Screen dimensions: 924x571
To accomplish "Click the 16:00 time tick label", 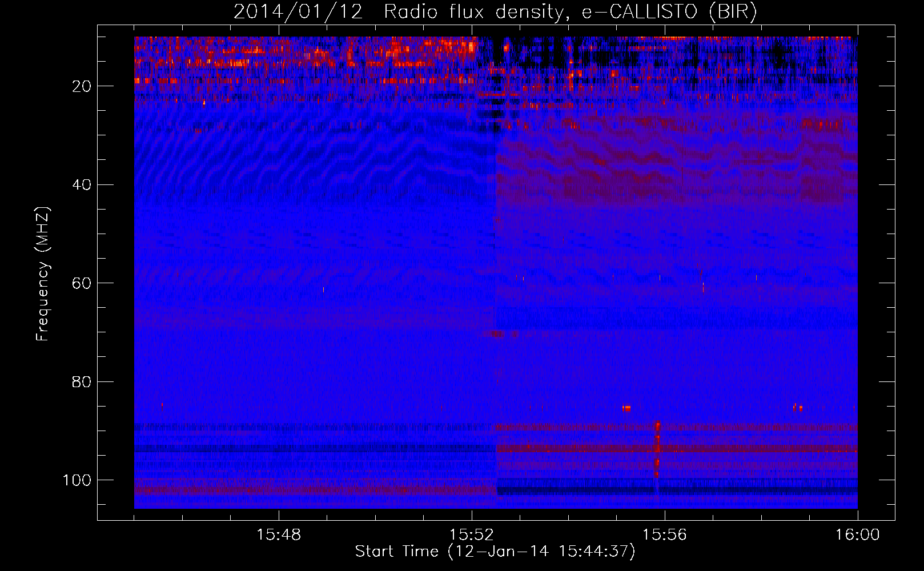I will [857, 535].
